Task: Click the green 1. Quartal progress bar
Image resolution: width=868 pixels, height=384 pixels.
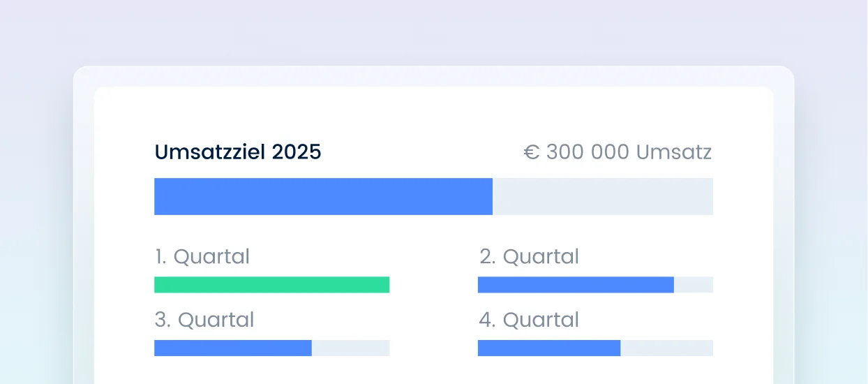Action: 271,285
